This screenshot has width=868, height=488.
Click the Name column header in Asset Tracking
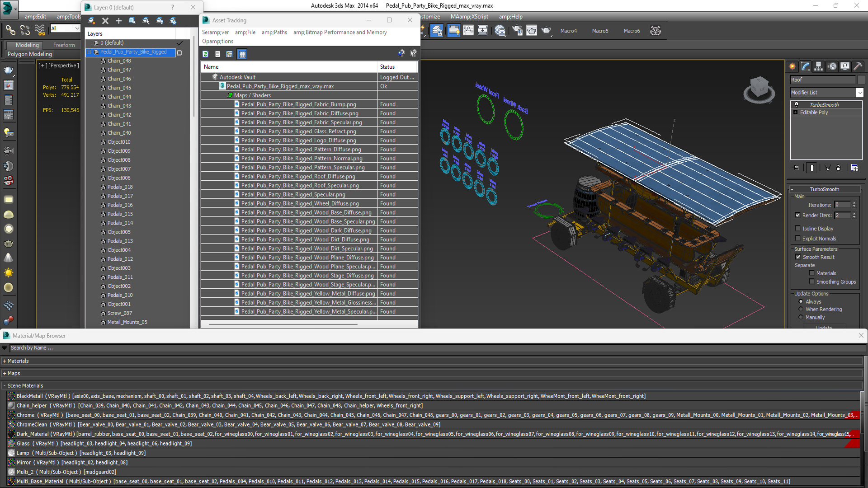[x=289, y=67]
